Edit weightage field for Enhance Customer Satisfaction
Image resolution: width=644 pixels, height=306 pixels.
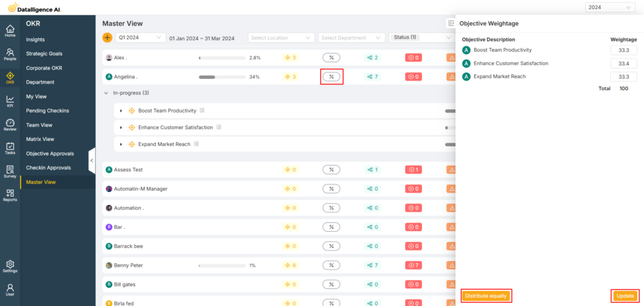click(623, 64)
